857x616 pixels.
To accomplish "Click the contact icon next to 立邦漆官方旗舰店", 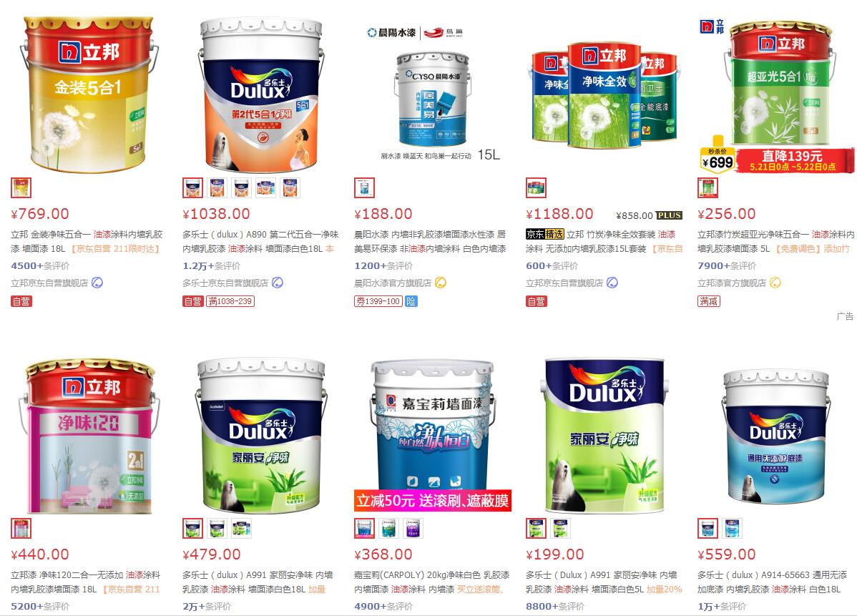I will (x=775, y=283).
